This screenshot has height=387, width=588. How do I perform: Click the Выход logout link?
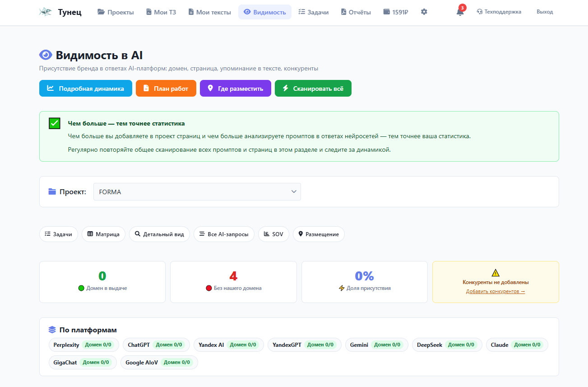[545, 12]
